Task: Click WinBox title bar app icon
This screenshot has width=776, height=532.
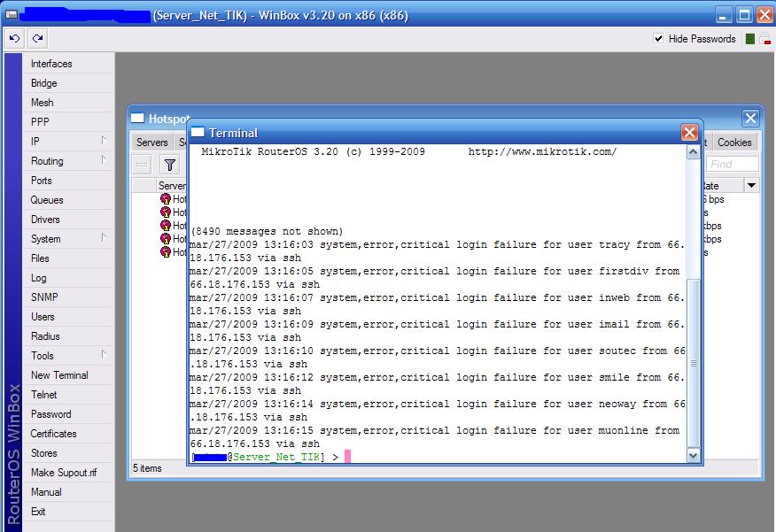Action: [12, 15]
